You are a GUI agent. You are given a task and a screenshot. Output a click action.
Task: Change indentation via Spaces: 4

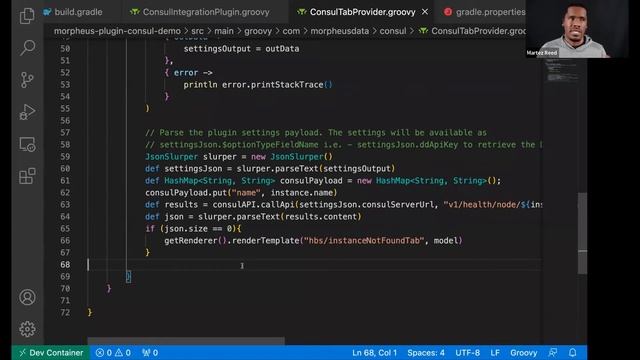point(426,353)
